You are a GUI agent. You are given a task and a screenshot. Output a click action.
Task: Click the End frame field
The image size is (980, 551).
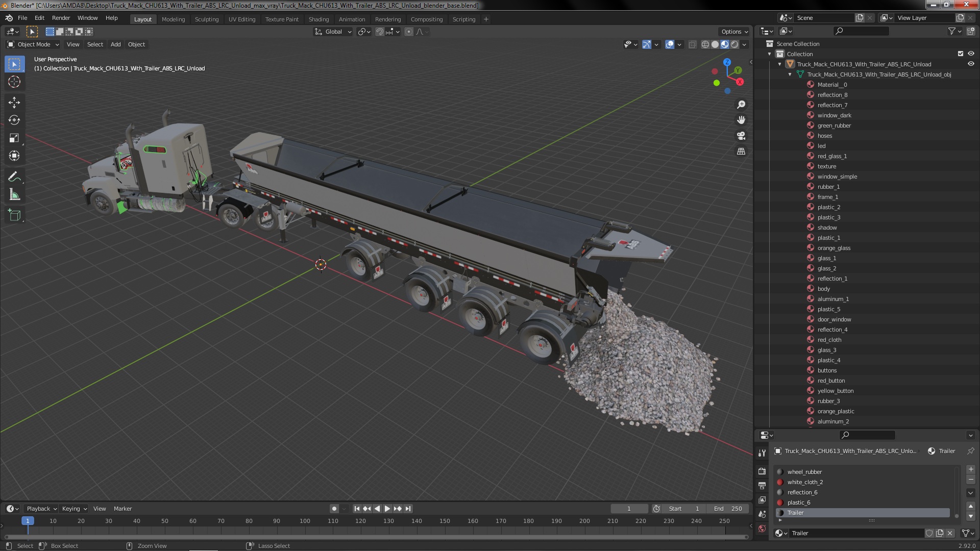pos(729,509)
